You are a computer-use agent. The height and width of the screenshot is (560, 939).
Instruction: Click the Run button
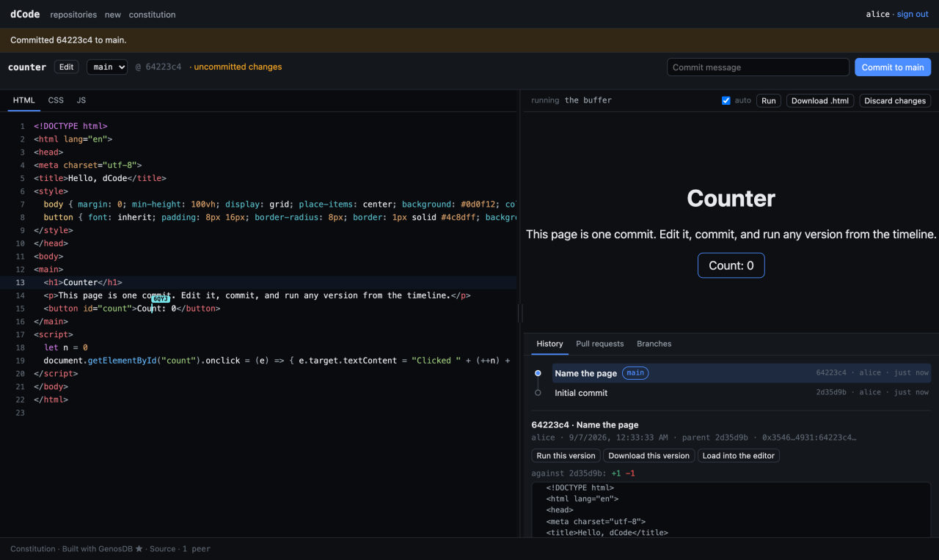tap(769, 100)
